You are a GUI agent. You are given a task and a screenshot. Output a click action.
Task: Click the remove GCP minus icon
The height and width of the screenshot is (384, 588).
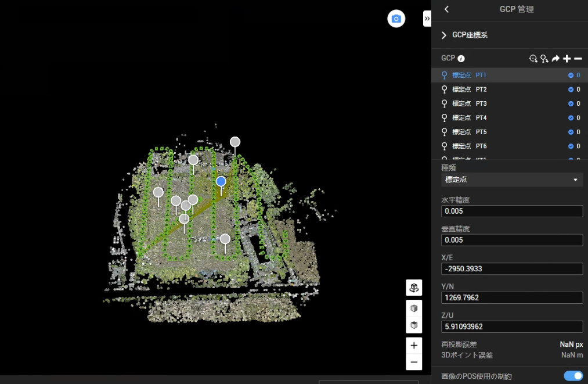(x=578, y=59)
